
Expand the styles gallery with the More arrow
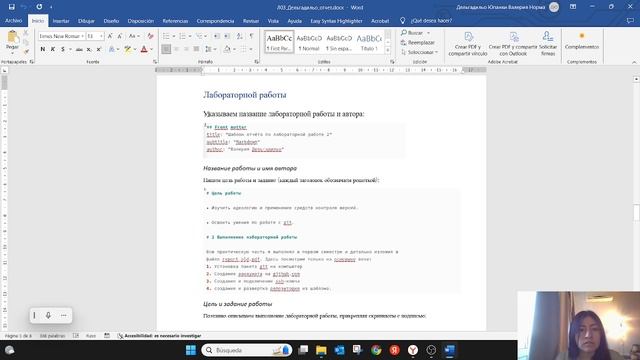(x=388, y=51)
